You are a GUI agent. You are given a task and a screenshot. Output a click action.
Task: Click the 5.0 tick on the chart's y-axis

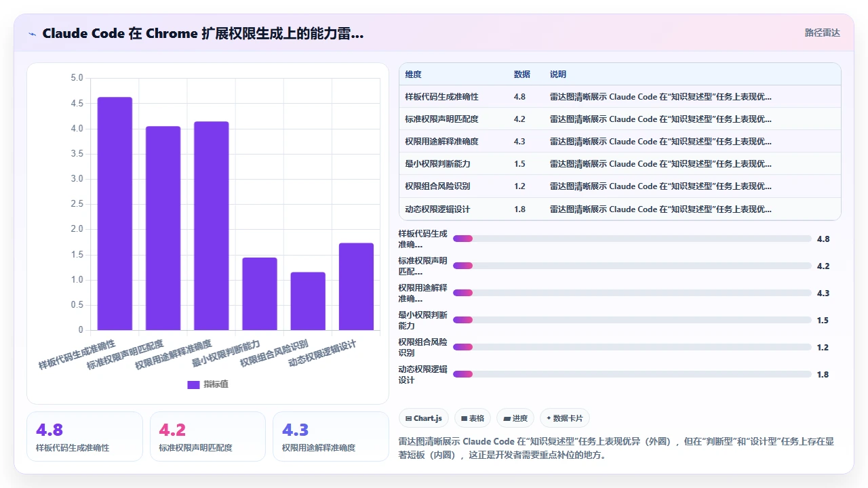pyautogui.click(x=77, y=78)
